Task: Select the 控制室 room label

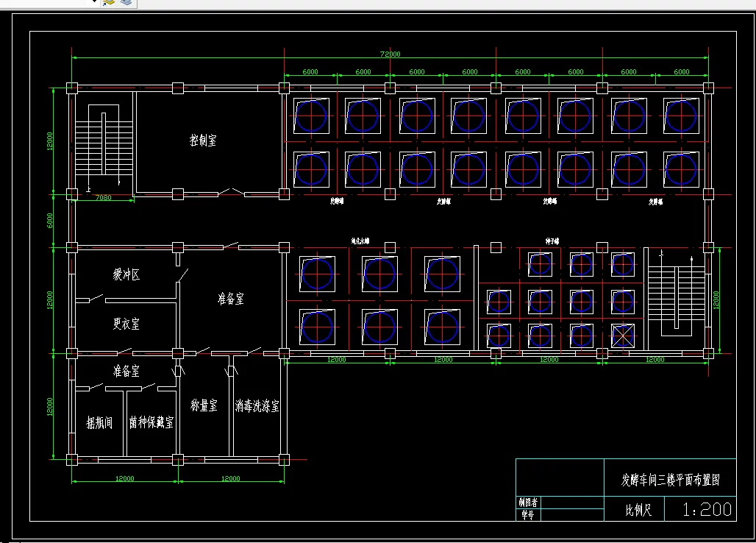Action: 203,141
